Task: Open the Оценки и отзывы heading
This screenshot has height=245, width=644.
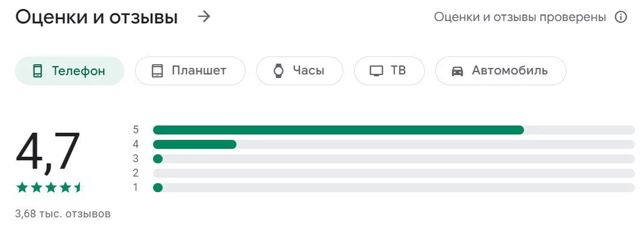Action: point(97,17)
